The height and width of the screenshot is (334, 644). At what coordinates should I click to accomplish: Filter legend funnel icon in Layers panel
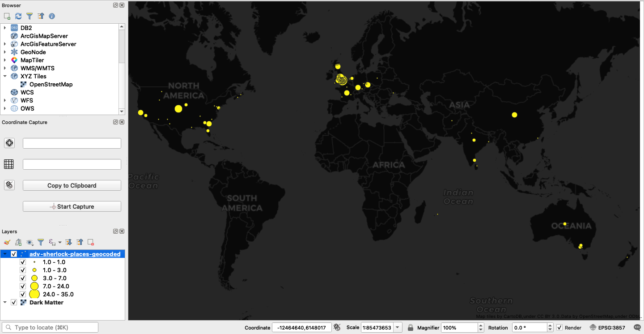[x=41, y=242]
